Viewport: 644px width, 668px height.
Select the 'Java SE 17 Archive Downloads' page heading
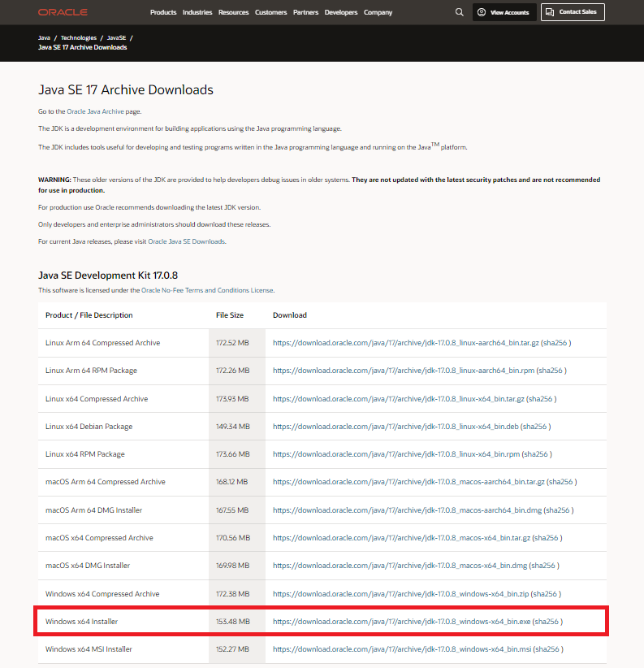coord(126,90)
